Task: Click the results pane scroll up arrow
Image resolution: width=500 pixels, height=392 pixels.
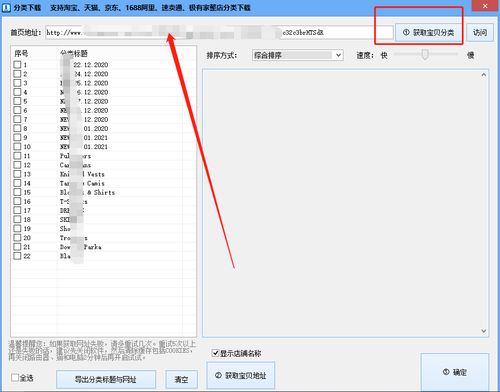Action: coord(484,75)
